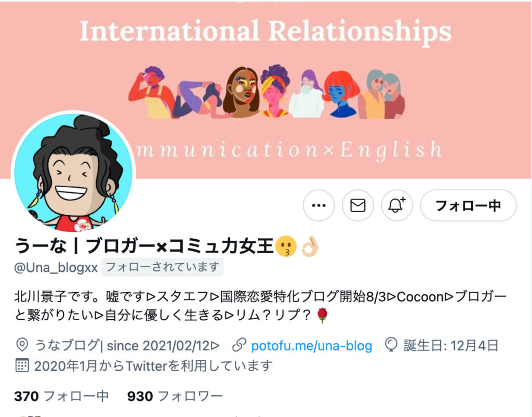532x417 pixels.
Task: Toggle the フォロー中 following button
Action: point(468,205)
